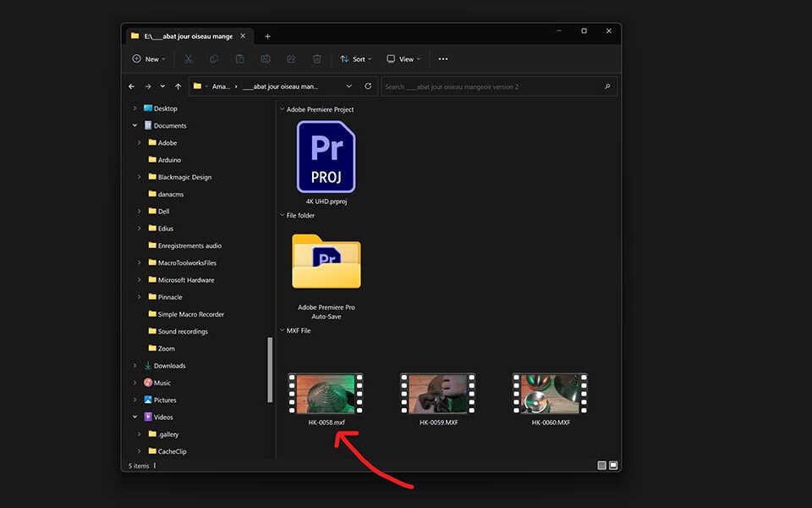Expand the Blackmagic Design folder node
The height and width of the screenshot is (508, 812).
140,177
